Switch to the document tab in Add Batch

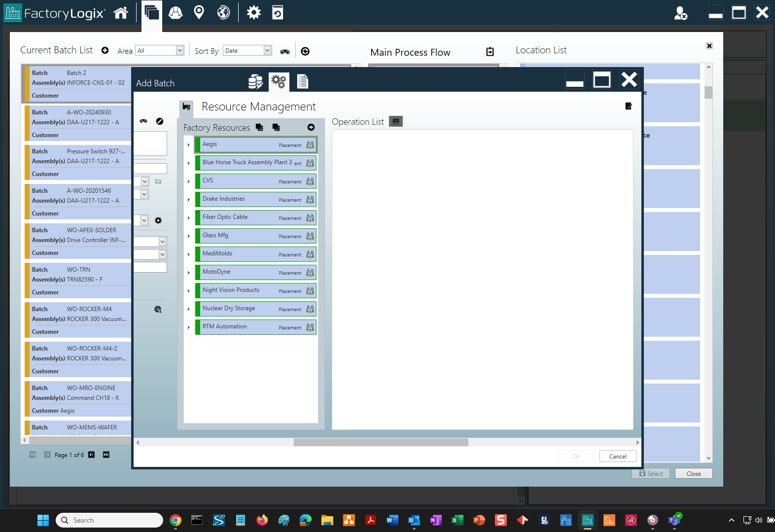[x=303, y=82]
